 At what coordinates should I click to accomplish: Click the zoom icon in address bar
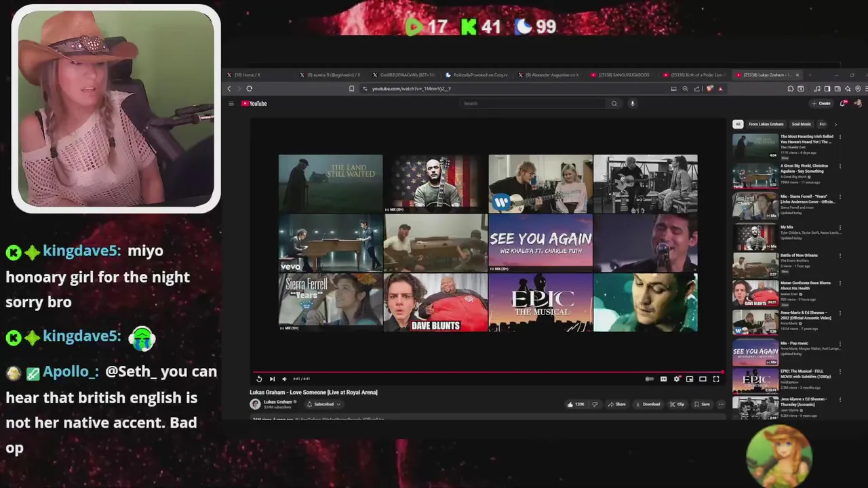685,89
